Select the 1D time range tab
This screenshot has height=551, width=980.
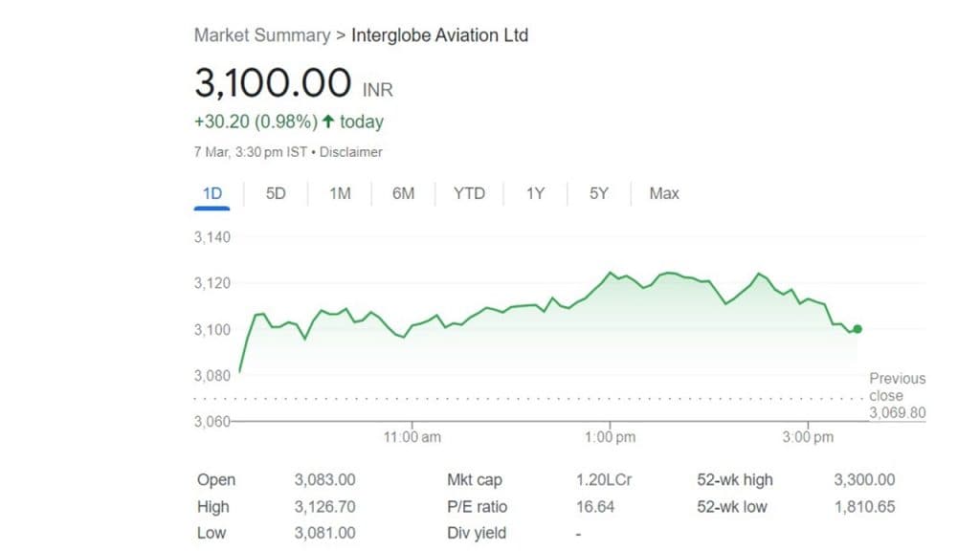pyautogui.click(x=212, y=193)
